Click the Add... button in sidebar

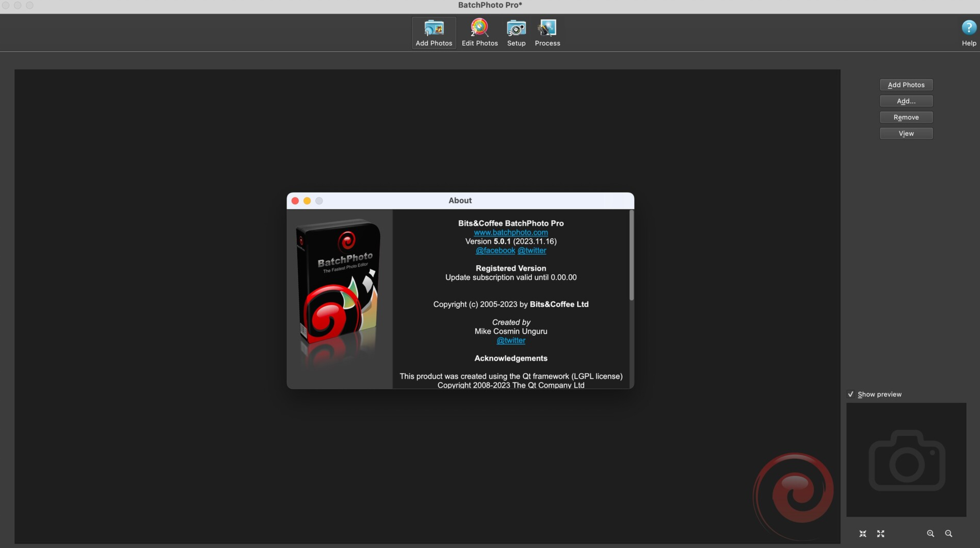[906, 101]
